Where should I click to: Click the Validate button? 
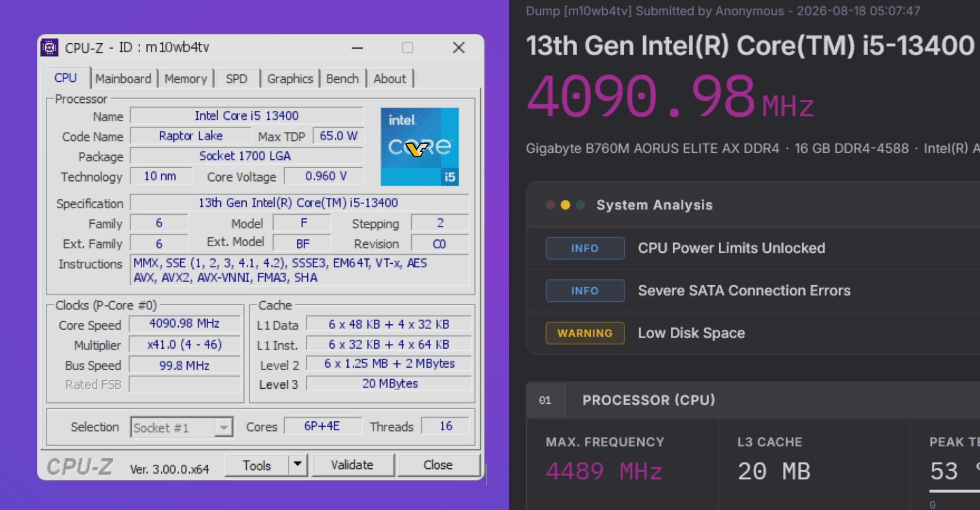[352, 465]
